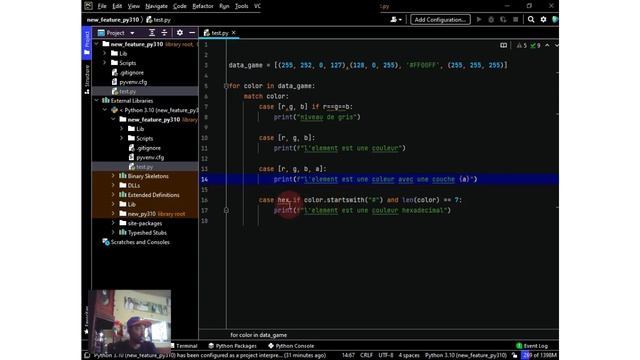
Task: Click the Debug bug icon
Action: (x=491, y=19)
